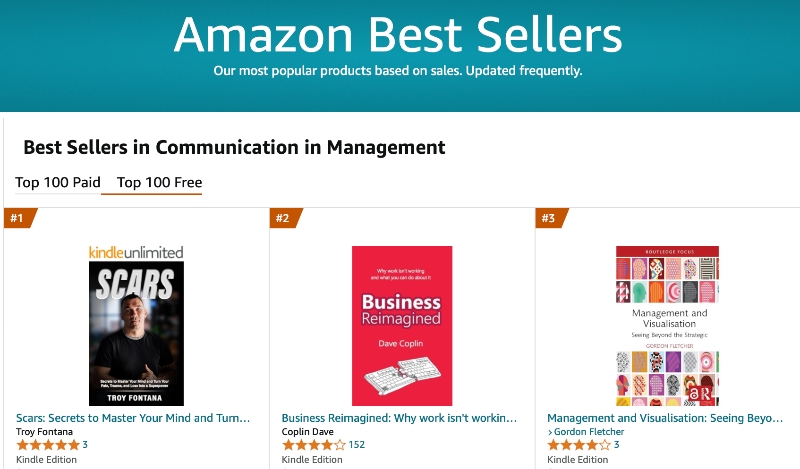Viewport: 800px width, 469px height.
Task: Visit Gordon Fletcher author page
Action: pos(589,432)
